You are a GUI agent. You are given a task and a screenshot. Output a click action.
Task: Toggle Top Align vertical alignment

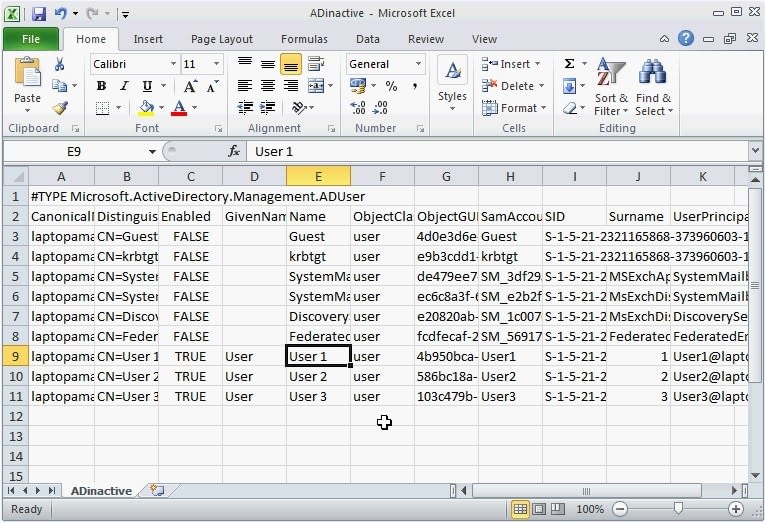pyautogui.click(x=245, y=64)
